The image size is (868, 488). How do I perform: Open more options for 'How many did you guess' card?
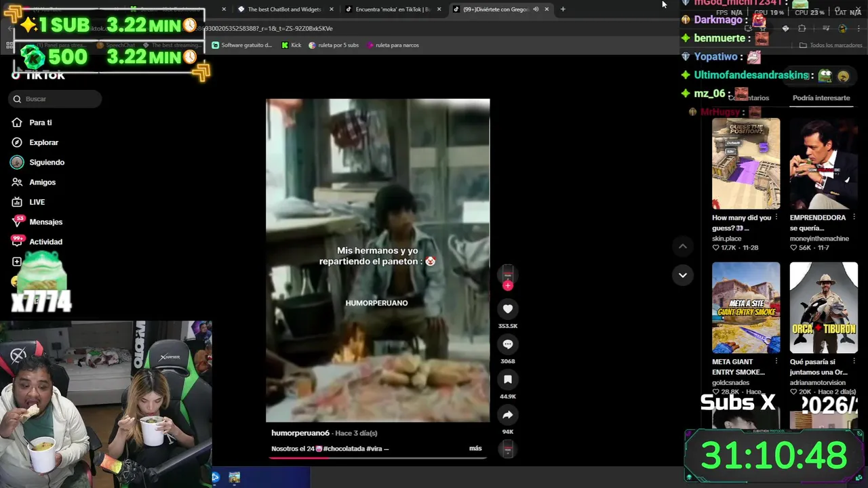(x=776, y=218)
